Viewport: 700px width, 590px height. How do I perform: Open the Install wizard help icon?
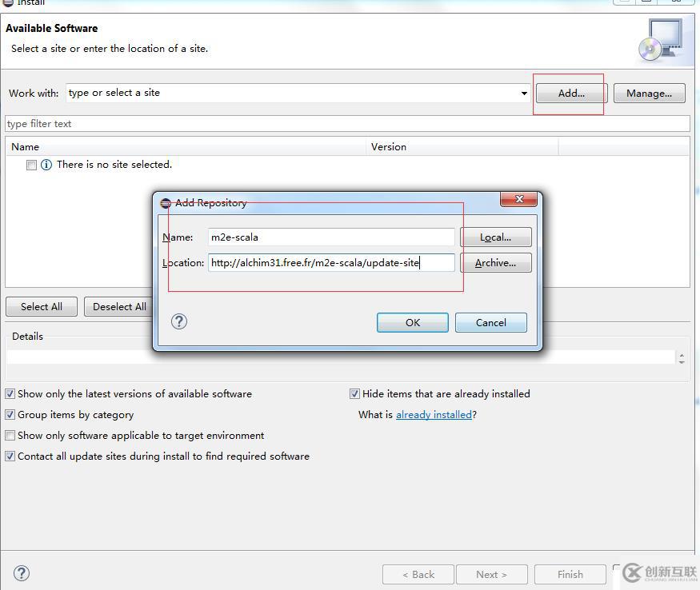[x=22, y=573]
